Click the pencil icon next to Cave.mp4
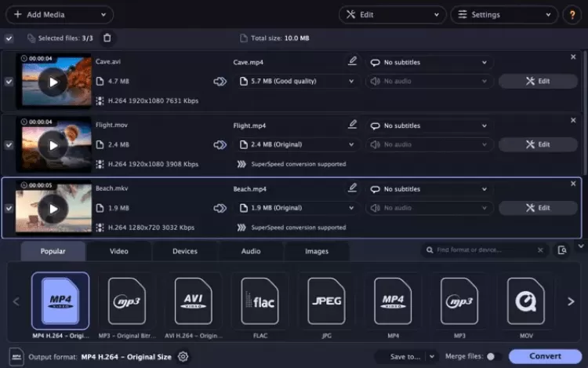 [x=353, y=60]
